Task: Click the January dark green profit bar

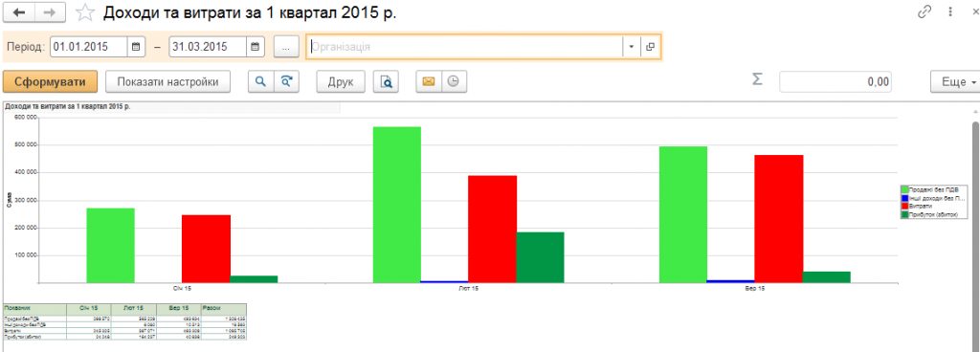Action: [x=254, y=279]
